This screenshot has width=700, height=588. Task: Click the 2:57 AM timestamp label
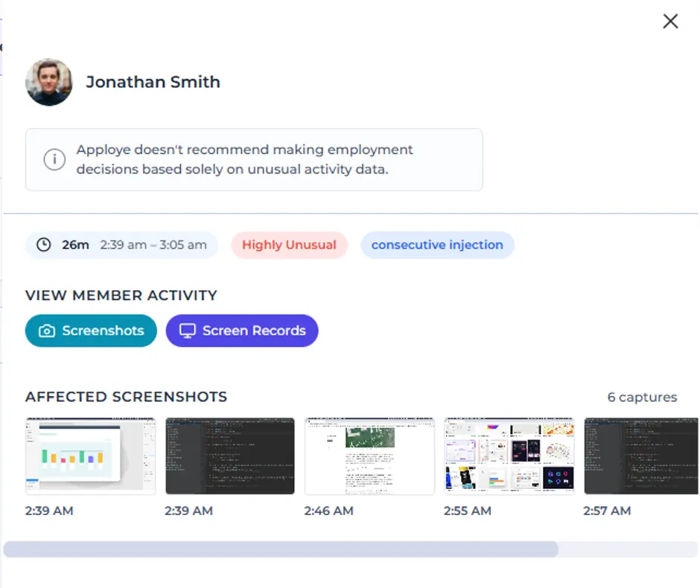(607, 511)
